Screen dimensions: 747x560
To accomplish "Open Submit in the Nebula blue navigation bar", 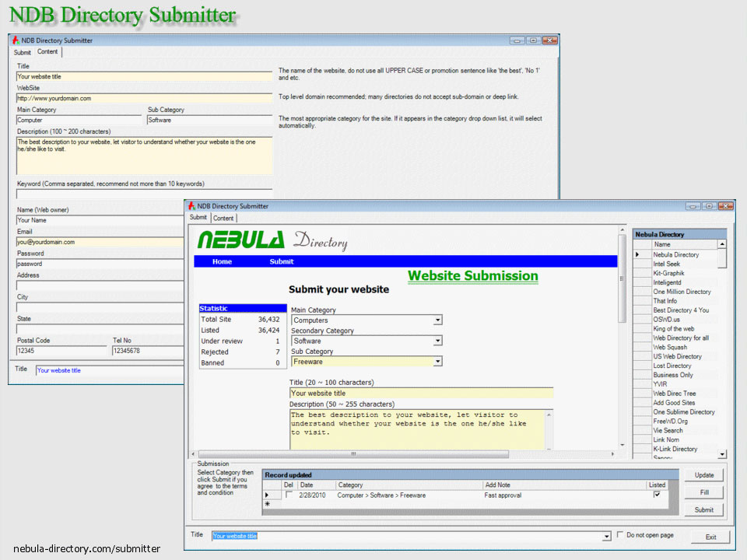I will click(x=282, y=261).
